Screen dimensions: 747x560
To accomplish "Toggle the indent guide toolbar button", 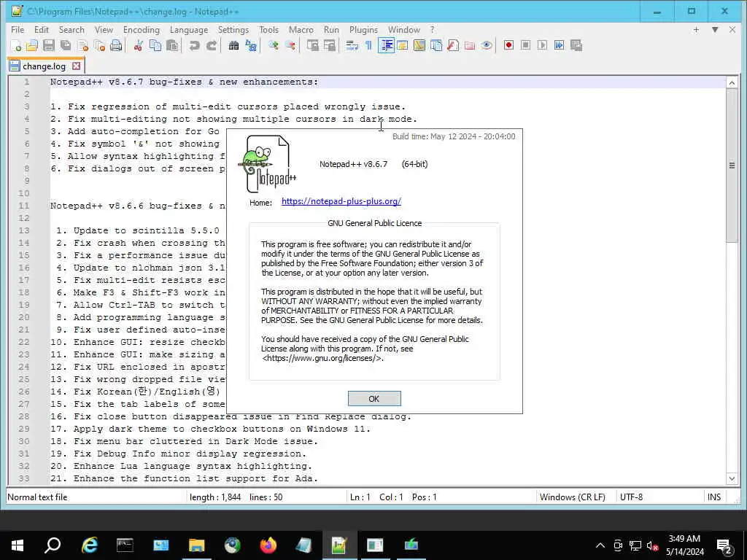I will [386, 45].
